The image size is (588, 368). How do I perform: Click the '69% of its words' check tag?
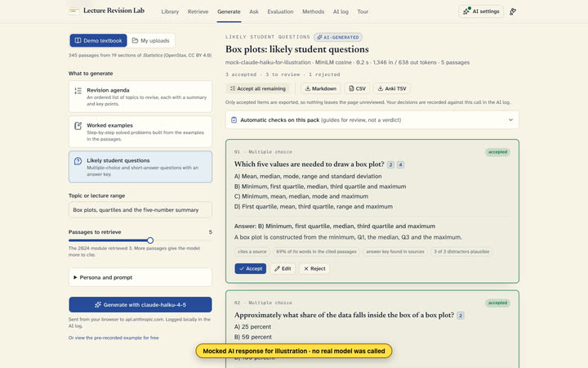click(x=316, y=252)
